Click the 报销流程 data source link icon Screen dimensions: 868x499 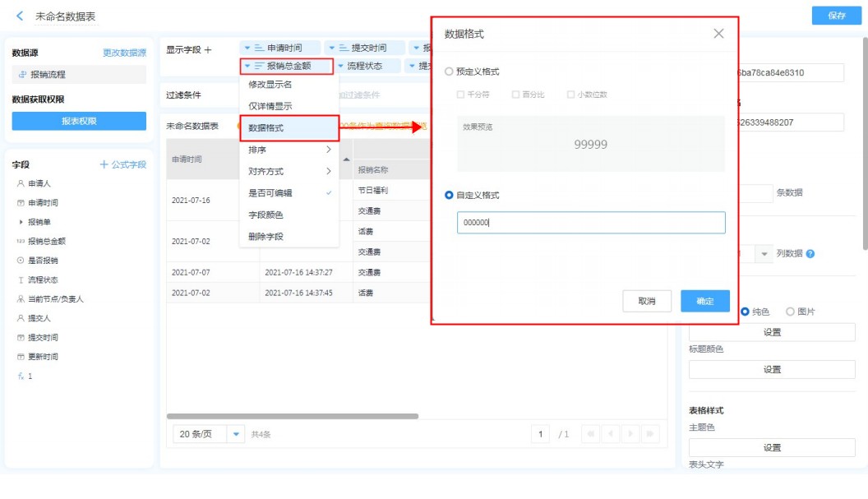[22, 75]
